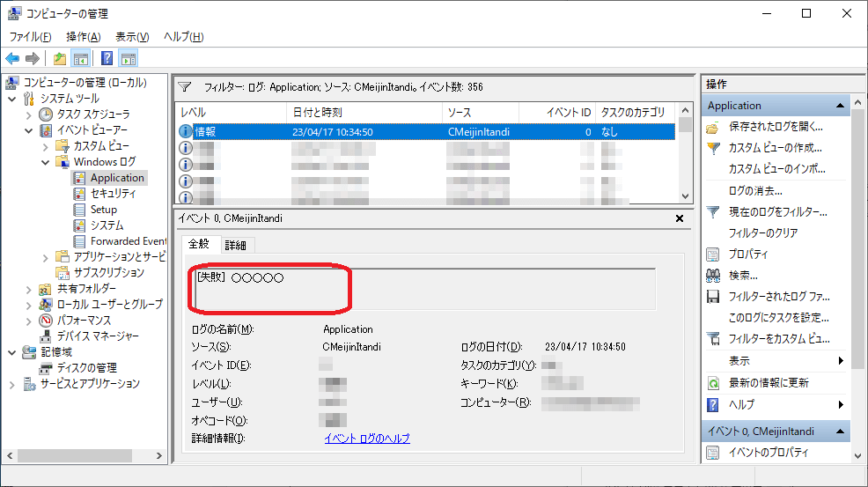Viewport: 868px width, 487px height.
Task: Sort the list by 日付と時刻 column header
Action: coord(317,113)
